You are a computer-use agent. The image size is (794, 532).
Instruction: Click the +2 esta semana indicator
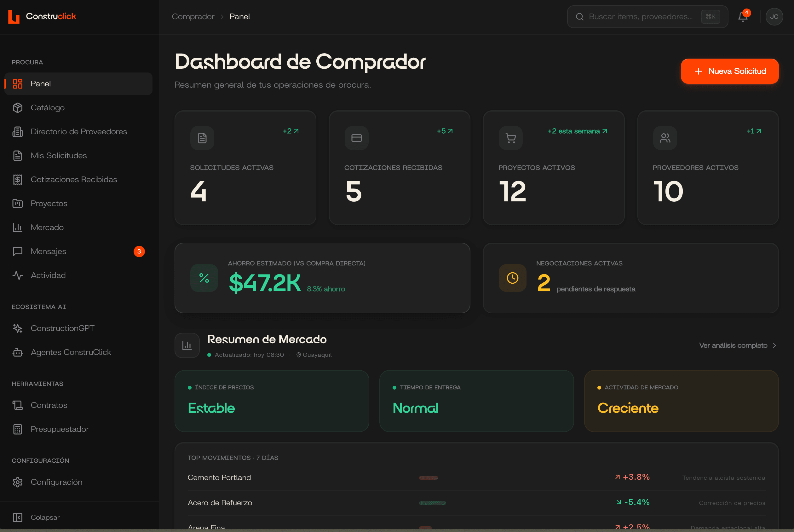(577, 131)
